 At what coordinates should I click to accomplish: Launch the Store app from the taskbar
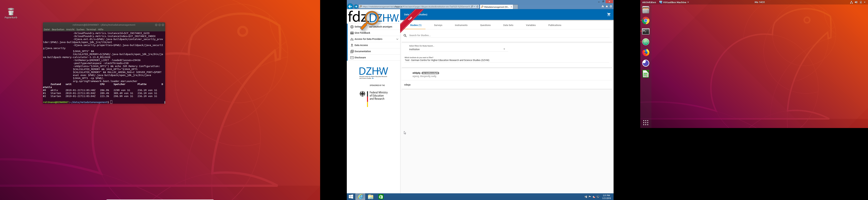click(x=381, y=197)
